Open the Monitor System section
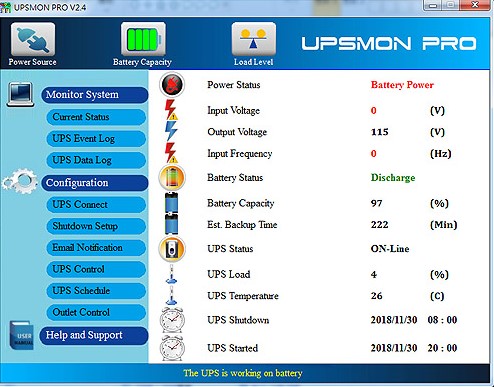Image resolution: width=494 pixels, height=387 pixels. [95, 95]
